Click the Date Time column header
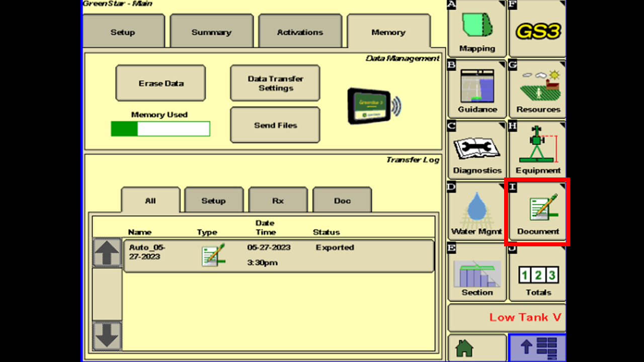644x362 pixels. point(265,227)
